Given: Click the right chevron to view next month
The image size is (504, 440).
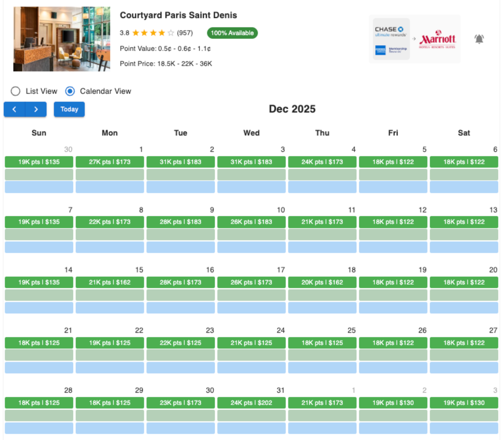Looking at the screenshot, I should pos(35,109).
